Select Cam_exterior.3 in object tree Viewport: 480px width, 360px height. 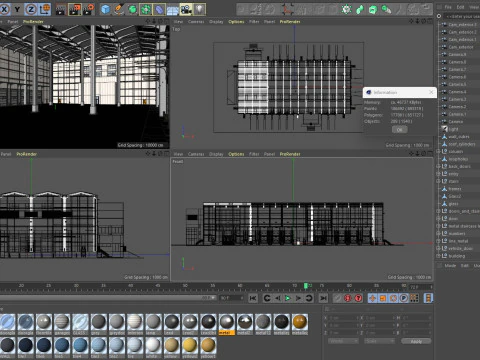click(x=462, y=24)
